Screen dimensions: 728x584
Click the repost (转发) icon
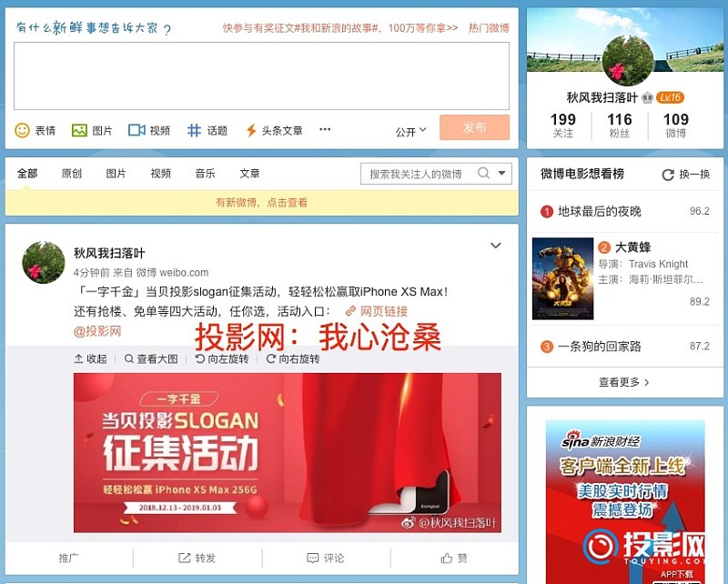[x=185, y=558]
